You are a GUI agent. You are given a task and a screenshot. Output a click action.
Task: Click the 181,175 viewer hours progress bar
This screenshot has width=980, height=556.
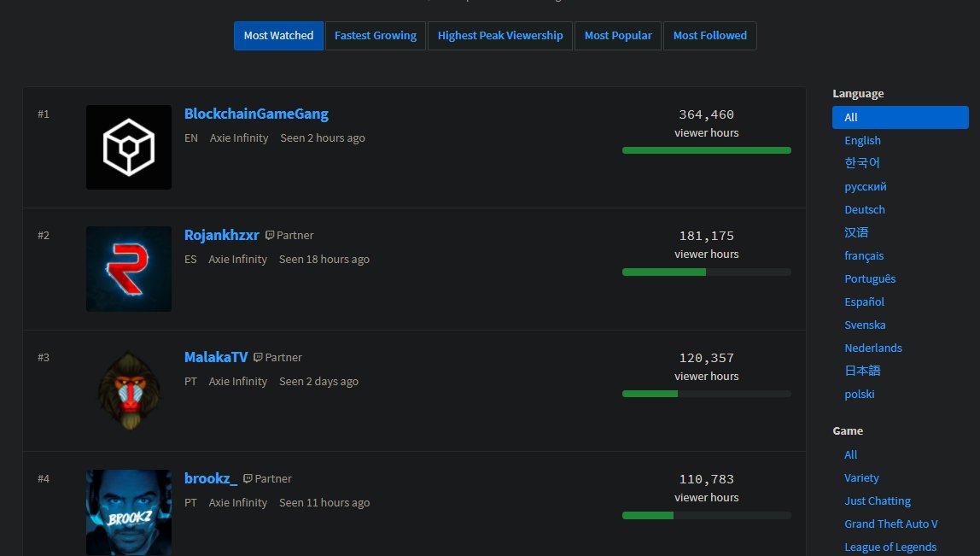pos(706,272)
